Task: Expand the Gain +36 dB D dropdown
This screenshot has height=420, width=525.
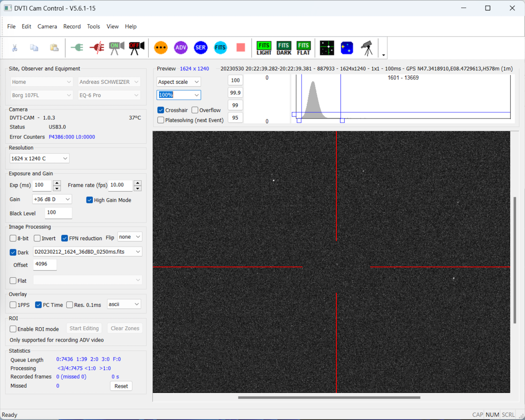Action: [x=52, y=199]
